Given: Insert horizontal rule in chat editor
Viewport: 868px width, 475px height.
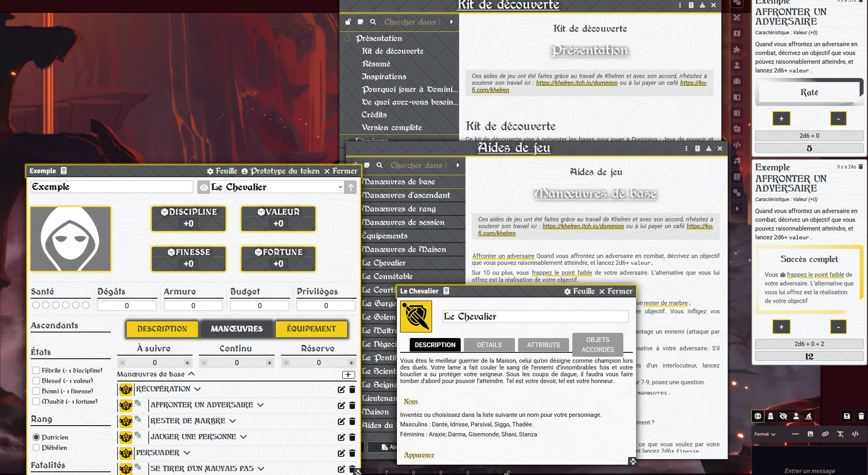Looking at the screenshot, I should (x=795, y=434).
